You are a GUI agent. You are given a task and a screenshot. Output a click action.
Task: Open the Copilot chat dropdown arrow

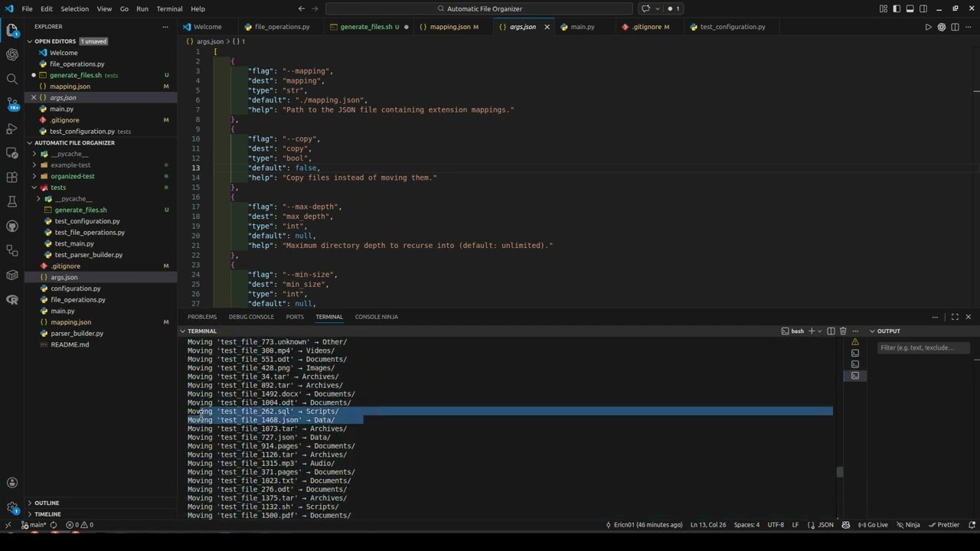coord(656,8)
